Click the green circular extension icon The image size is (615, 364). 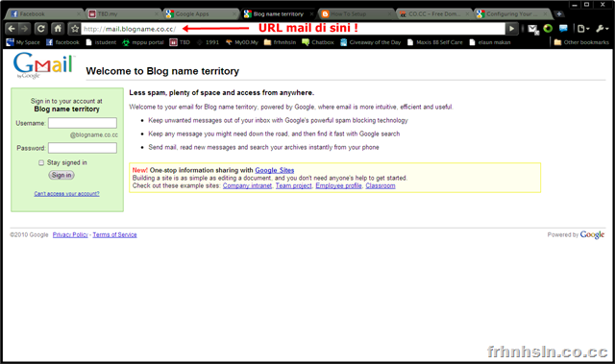(x=548, y=28)
